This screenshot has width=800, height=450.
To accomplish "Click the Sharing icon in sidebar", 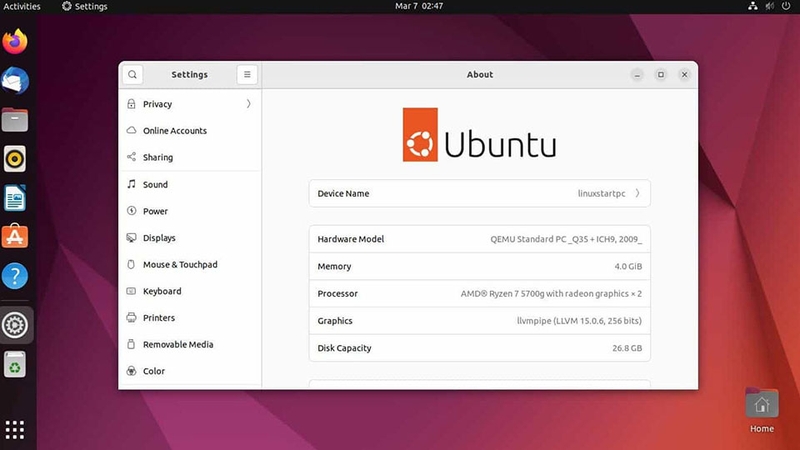I will (x=131, y=157).
